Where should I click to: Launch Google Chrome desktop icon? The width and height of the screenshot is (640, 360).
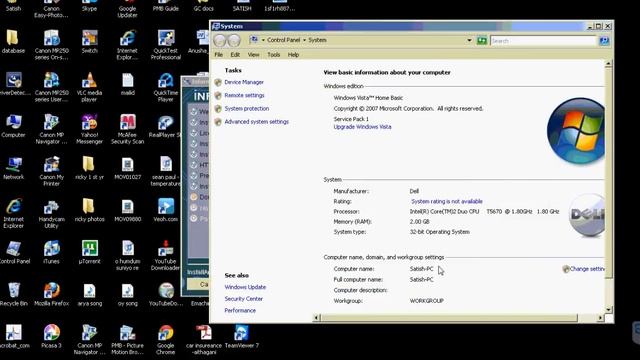[166, 339]
